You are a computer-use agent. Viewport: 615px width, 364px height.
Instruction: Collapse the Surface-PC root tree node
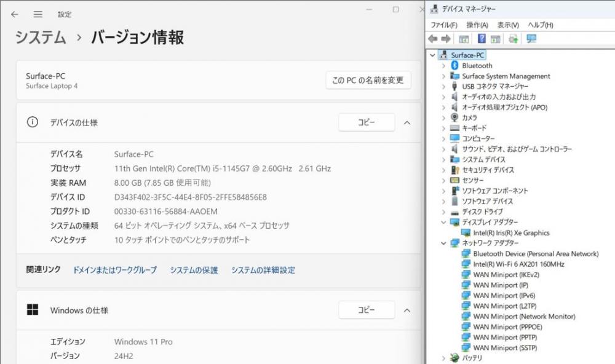[432, 55]
